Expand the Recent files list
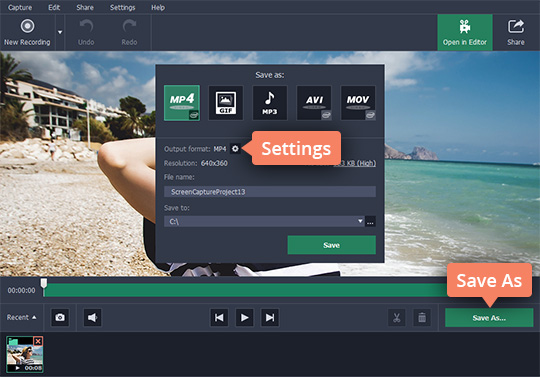The image size is (540, 377). click(x=21, y=317)
